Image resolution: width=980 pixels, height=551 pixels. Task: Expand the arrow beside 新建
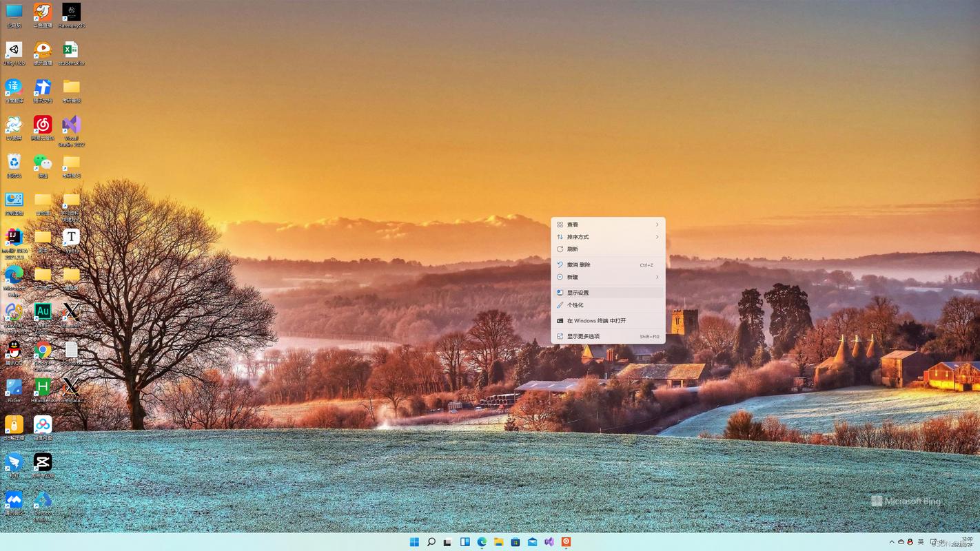coord(657,278)
